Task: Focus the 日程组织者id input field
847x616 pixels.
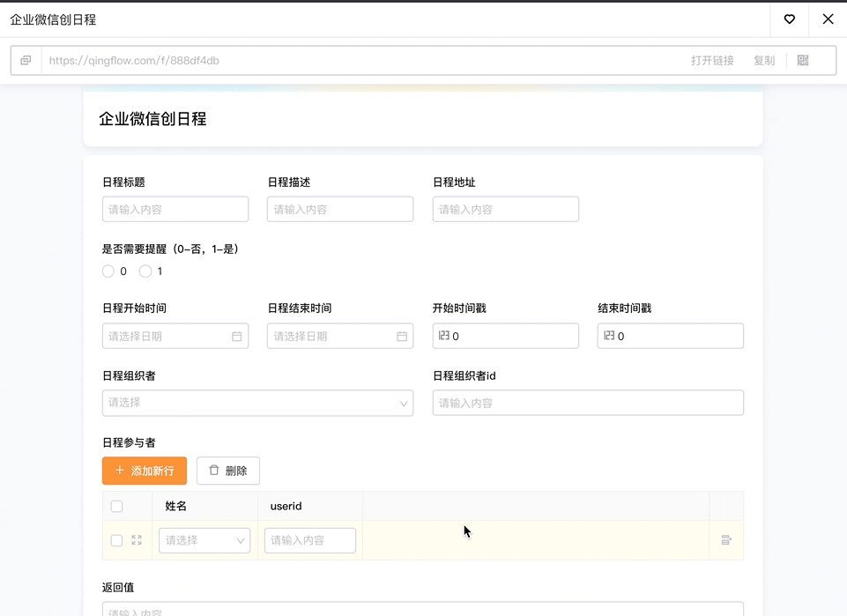Action: pos(588,403)
